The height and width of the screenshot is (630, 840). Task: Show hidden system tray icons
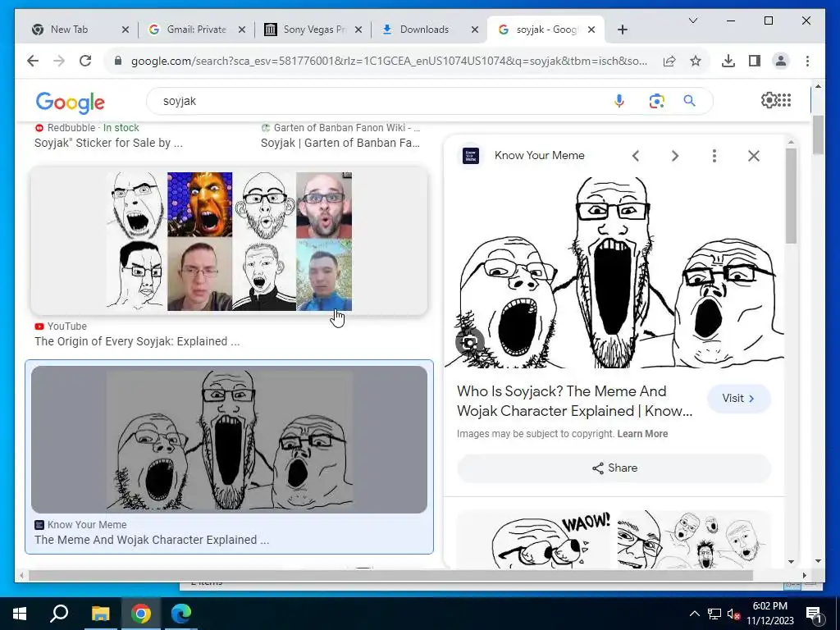coord(694,614)
